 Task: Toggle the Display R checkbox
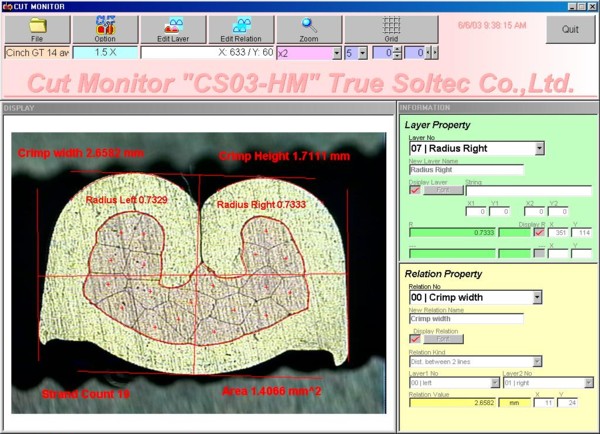[x=539, y=232]
